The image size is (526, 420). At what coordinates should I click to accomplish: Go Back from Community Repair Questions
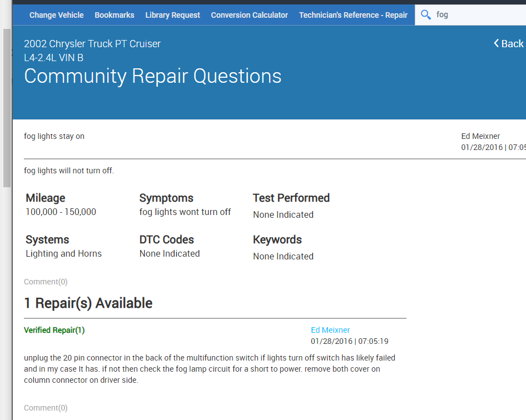(x=509, y=43)
